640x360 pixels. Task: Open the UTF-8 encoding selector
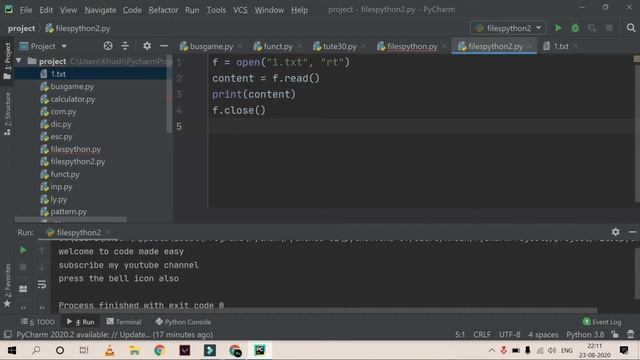(x=509, y=334)
